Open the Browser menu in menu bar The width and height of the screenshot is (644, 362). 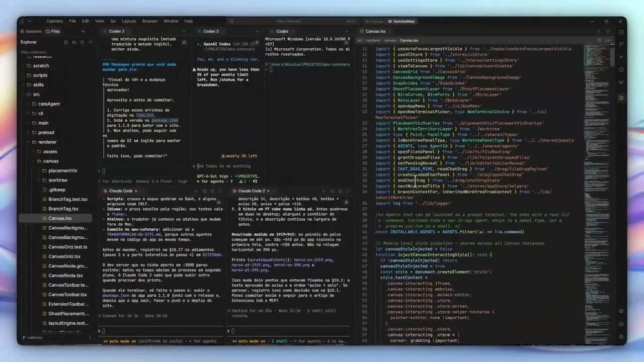point(150,21)
